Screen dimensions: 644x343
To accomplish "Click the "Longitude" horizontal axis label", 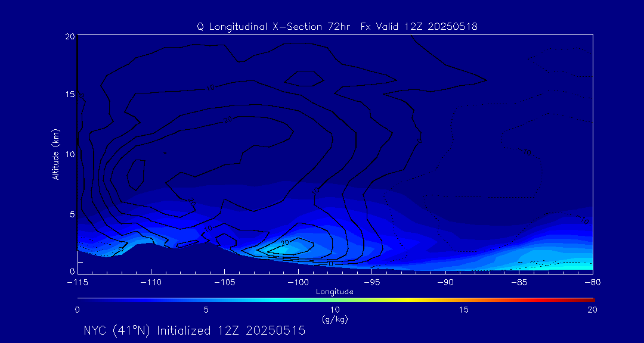I will (335, 292).
